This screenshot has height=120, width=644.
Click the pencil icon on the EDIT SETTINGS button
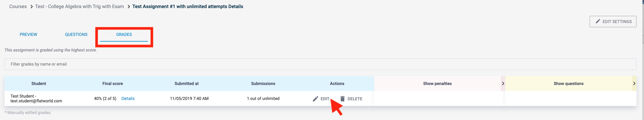(x=598, y=21)
